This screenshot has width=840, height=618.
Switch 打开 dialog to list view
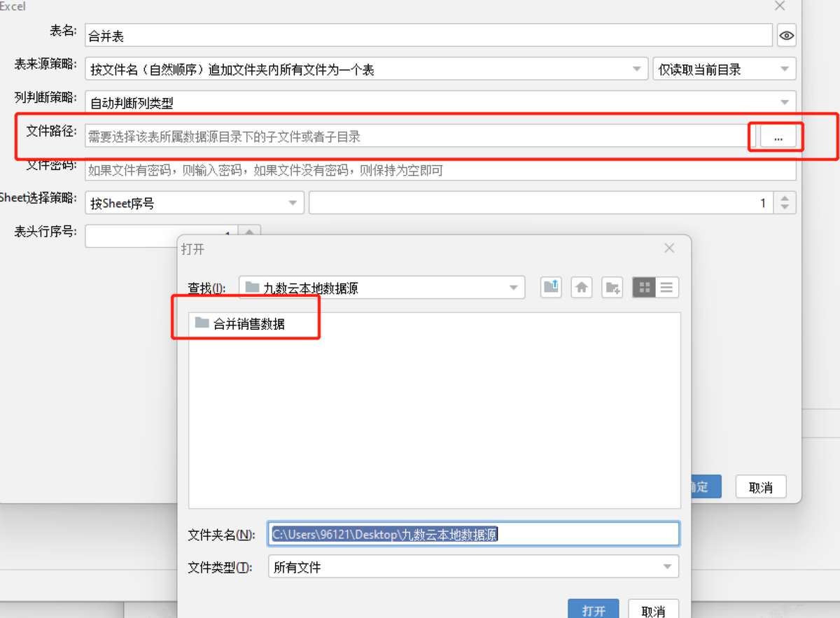667,287
